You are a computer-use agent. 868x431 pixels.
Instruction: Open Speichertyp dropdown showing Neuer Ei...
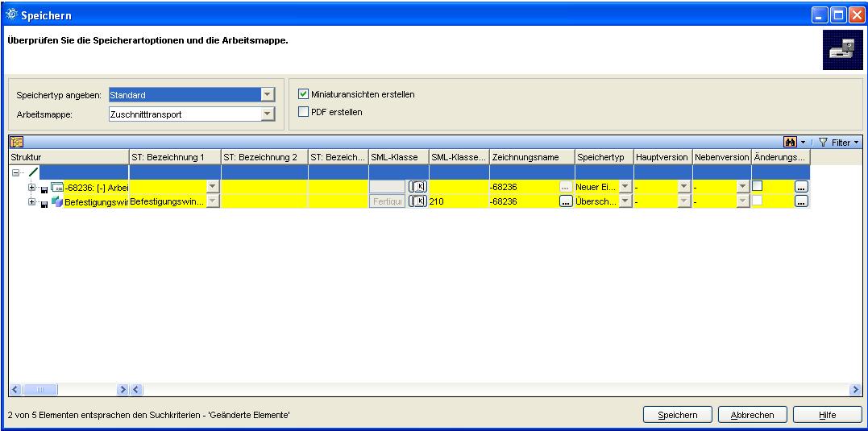(x=625, y=187)
